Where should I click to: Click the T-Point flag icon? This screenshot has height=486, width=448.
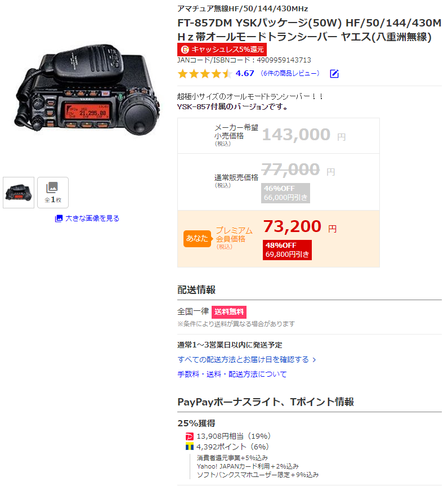189,447
